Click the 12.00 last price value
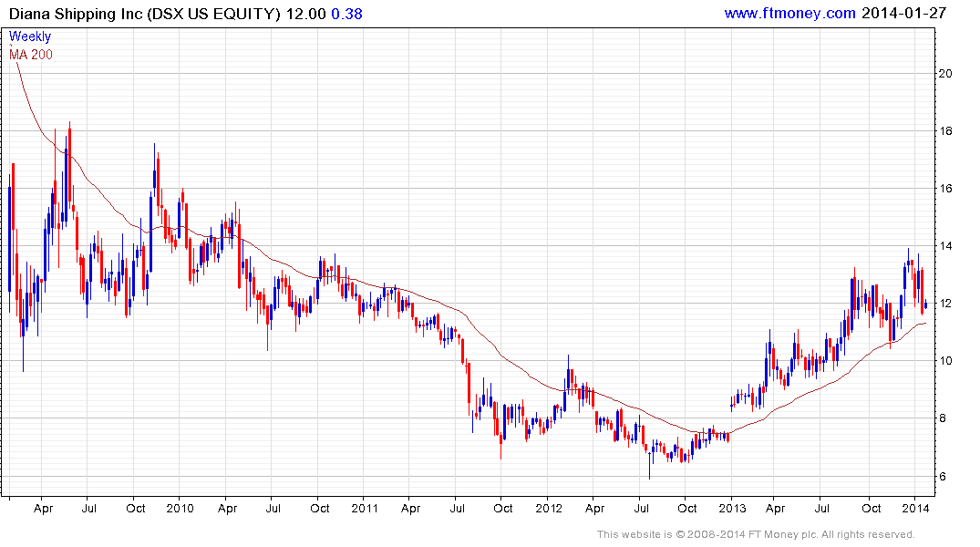Viewport: 980px width, 547px height. (305, 14)
